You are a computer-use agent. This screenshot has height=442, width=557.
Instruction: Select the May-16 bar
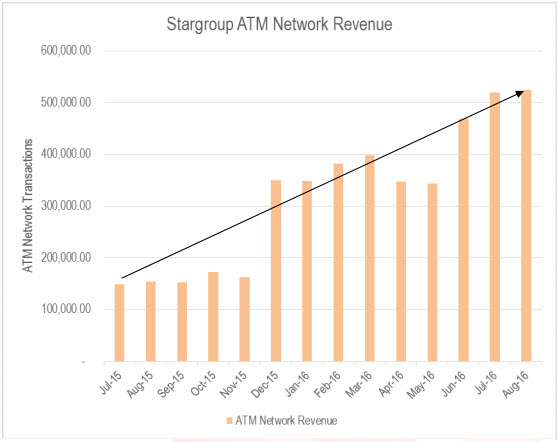[432, 272]
